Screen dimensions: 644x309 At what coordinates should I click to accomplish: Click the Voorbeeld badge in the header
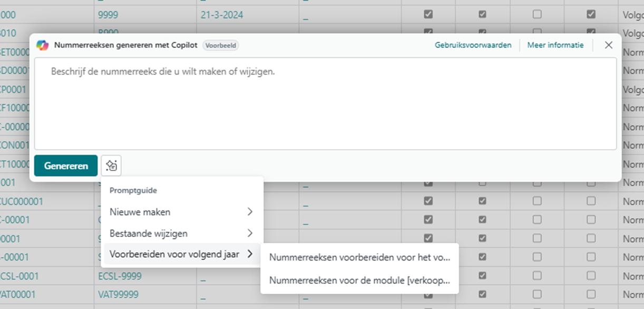[x=221, y=45]
